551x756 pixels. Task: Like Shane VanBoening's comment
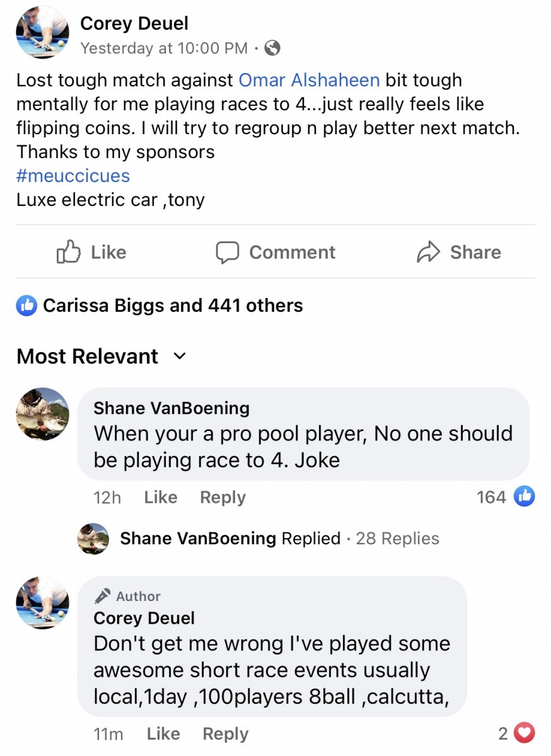click(160, 497)
